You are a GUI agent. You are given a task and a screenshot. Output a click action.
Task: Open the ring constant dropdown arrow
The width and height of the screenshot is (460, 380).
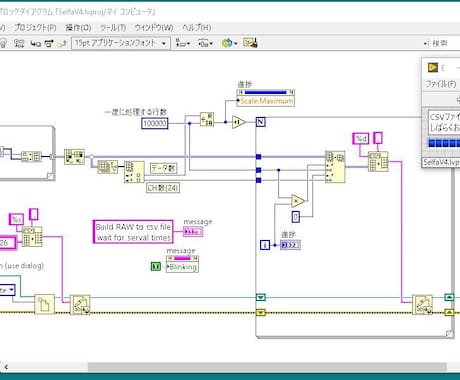[x=12, y=290]
